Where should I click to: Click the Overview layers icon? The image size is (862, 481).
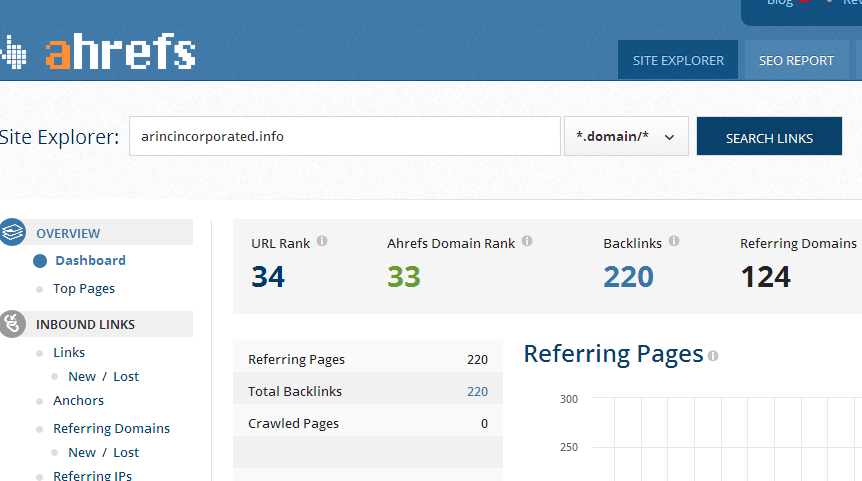tap(12, 232)
